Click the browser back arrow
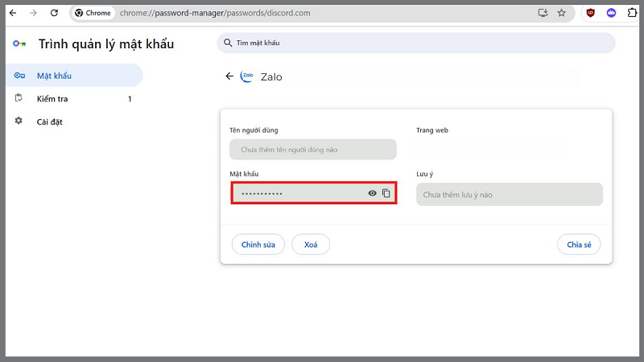 point(13,13)
